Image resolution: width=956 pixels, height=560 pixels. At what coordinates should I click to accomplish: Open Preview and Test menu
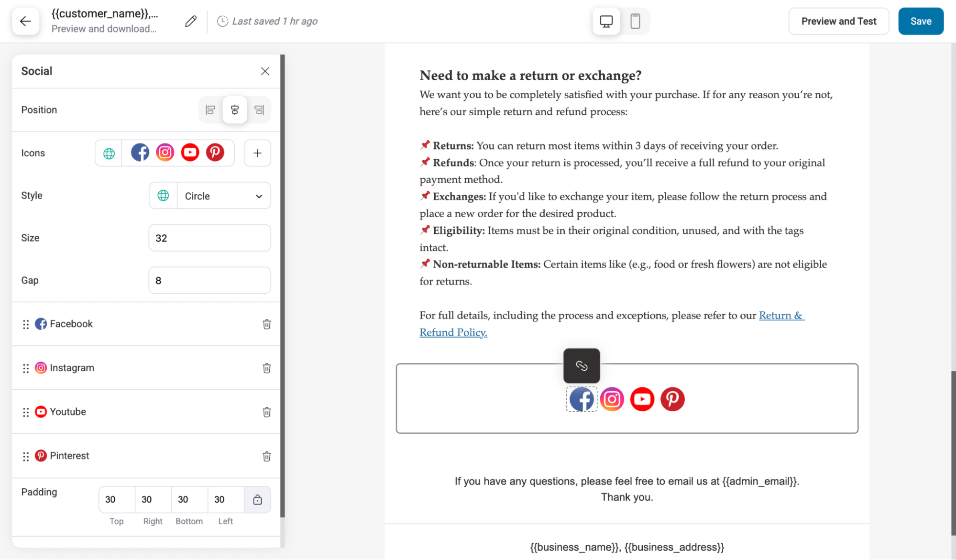839,22
